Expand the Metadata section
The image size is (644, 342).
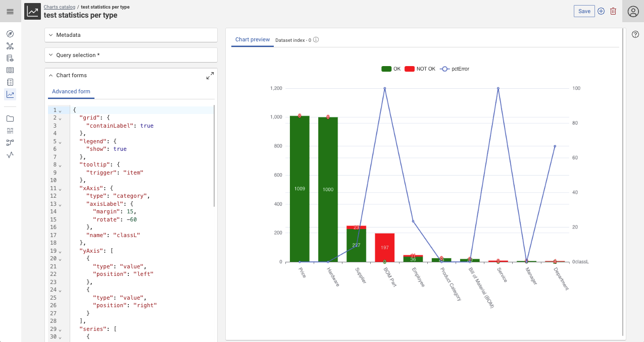pyautogui.click(x=68, y=35)
